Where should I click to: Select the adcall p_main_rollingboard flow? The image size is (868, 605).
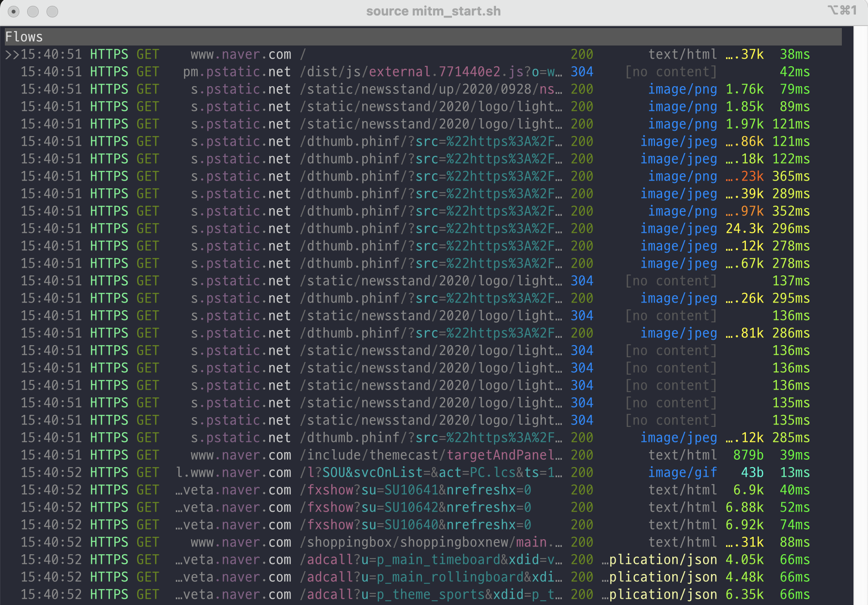point(423,577)
